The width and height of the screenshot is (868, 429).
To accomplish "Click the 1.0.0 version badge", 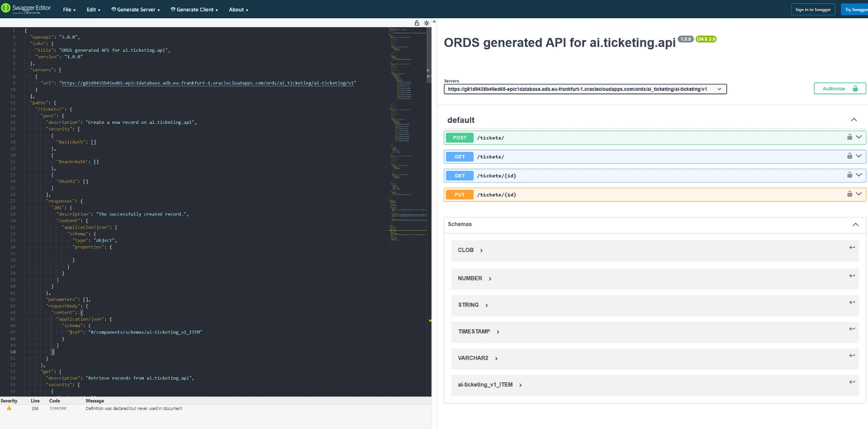I will (686, 39).
